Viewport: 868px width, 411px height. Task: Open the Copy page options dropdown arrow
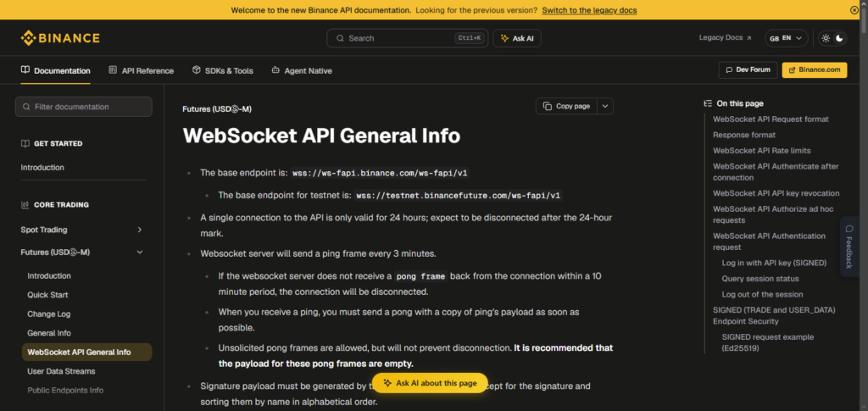(x=605, y=106)
